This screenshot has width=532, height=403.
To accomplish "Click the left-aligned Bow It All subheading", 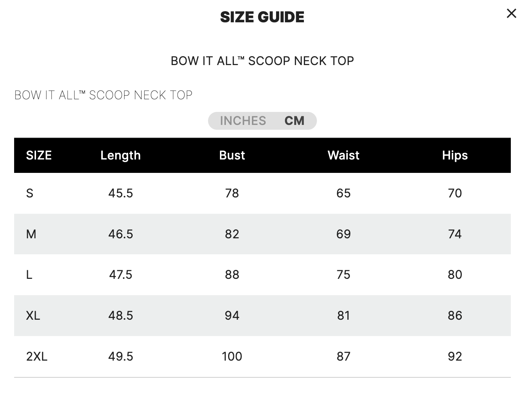I will [103, 95].
